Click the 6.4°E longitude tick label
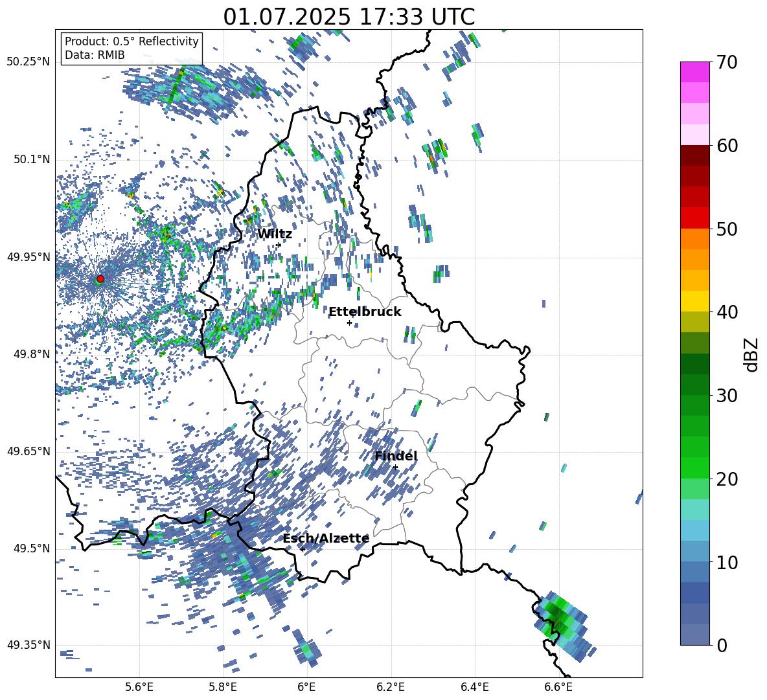767x700 pixels. tap(475, 687)
